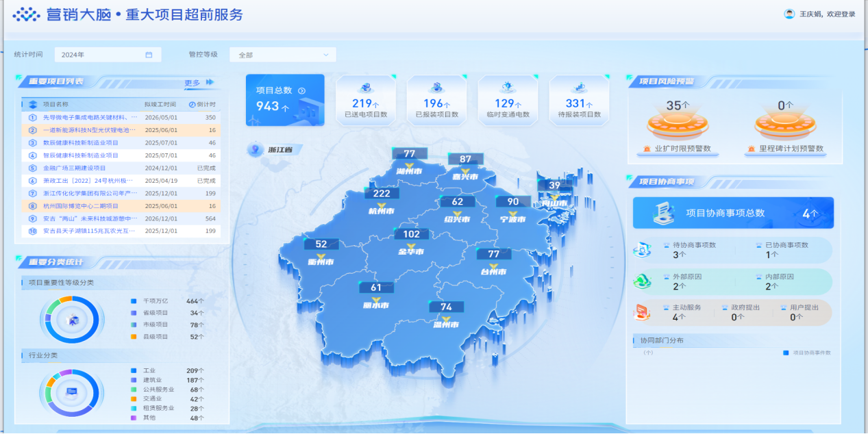Click the 更多 link above project list
Image resolution: width=868 pixels, height=434 pixels.
coord(190,81)
